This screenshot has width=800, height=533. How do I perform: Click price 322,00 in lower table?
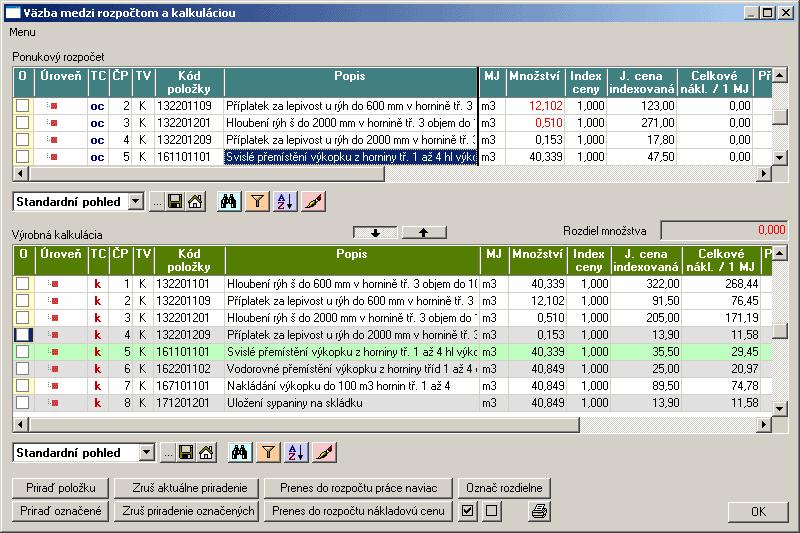663,284
